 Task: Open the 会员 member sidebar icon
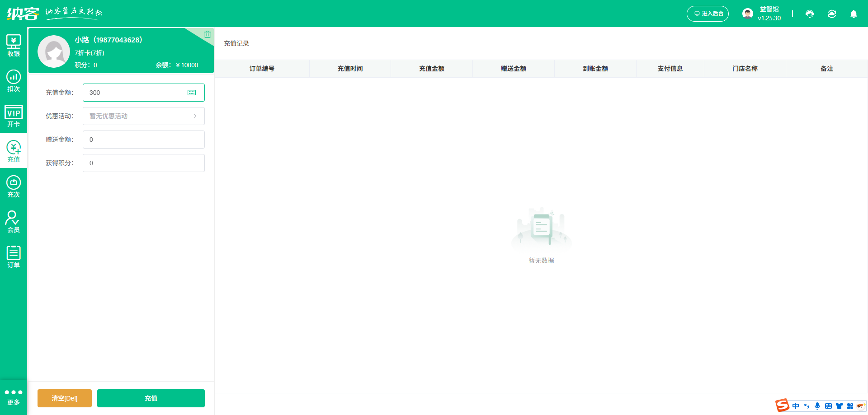pos(14,222)
